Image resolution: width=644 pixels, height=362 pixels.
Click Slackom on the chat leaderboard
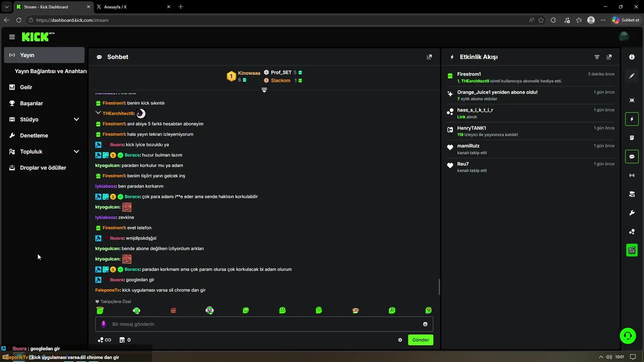pos(281,80)
